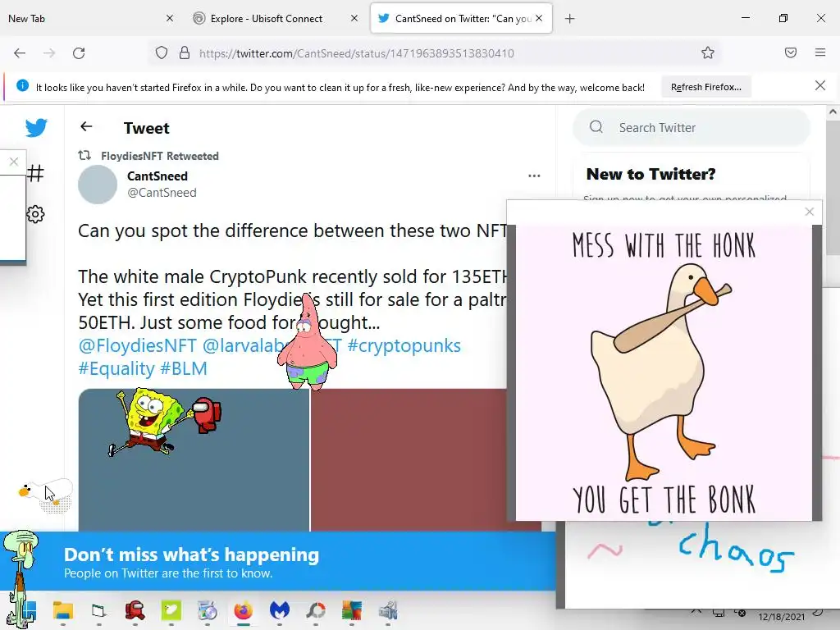Open File Explorer from the taskbar
Image resolution: width=840 pixels, height=630 pixels.
62,610
